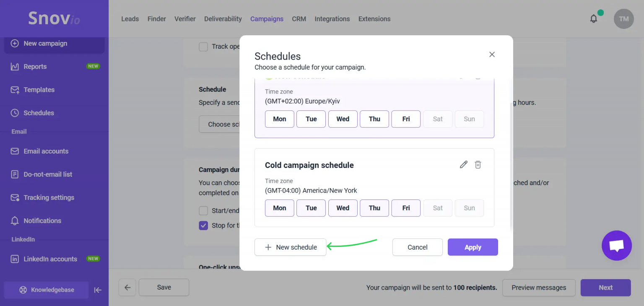Open Preview messages
The image size is (644, 306).
539,288
